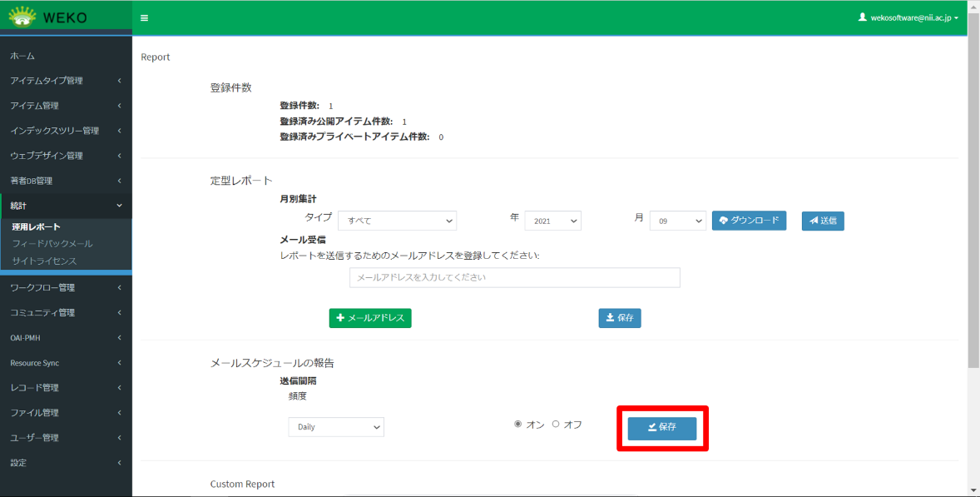980x497 pixels.
Task: Select the オフ radio button
Action: click(556, 425)
